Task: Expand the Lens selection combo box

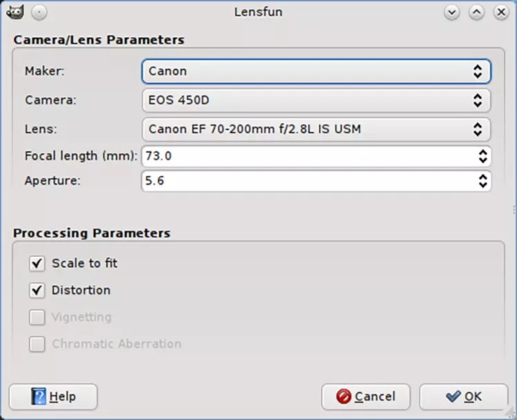Action: pos(316,129)
